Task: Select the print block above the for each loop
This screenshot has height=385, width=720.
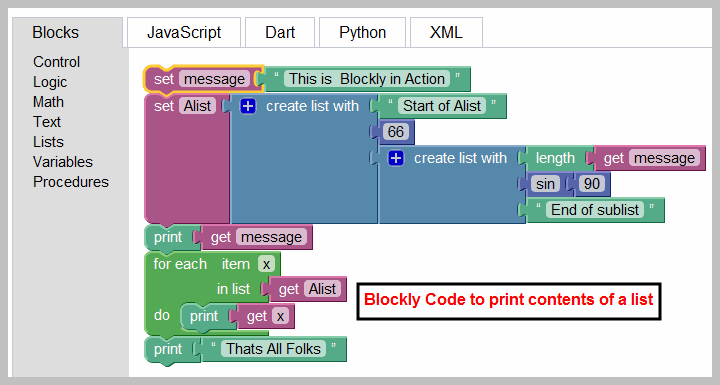Action: click(168, 238)
